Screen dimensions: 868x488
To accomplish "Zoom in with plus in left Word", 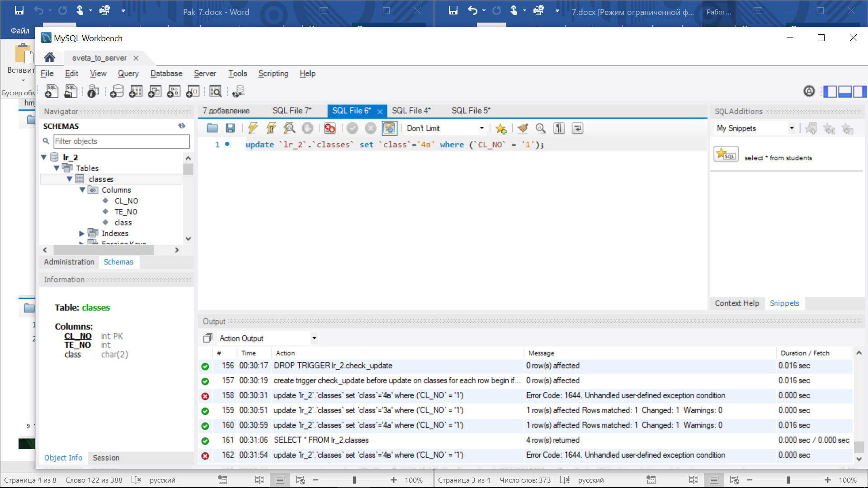I will [394, 480].
